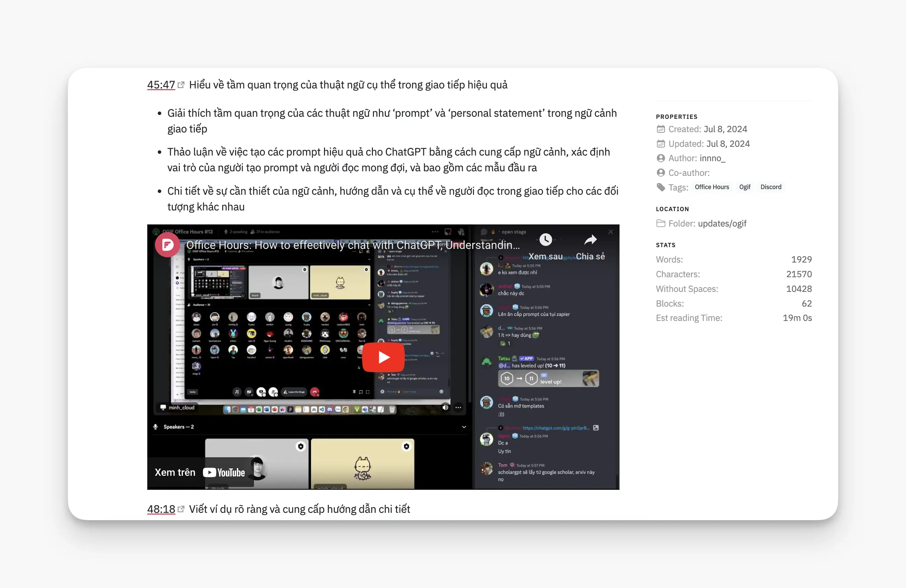Screen dimensions: 906x588
Task: Click the Leave the Stage button
Action: point(293,392)
